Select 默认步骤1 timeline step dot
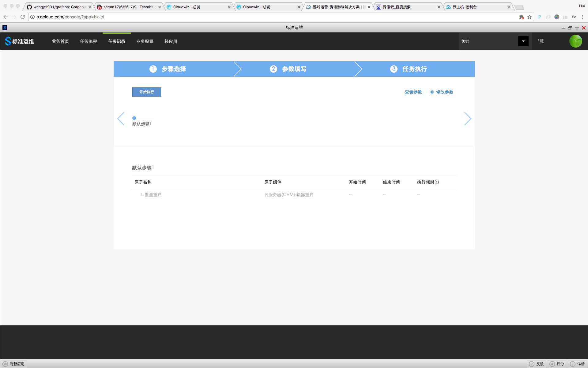588x368 pixels. (134, 118)
